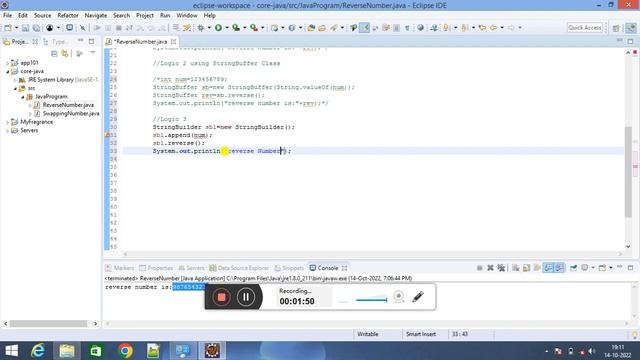Expand the app101 project node

(7, 63)
